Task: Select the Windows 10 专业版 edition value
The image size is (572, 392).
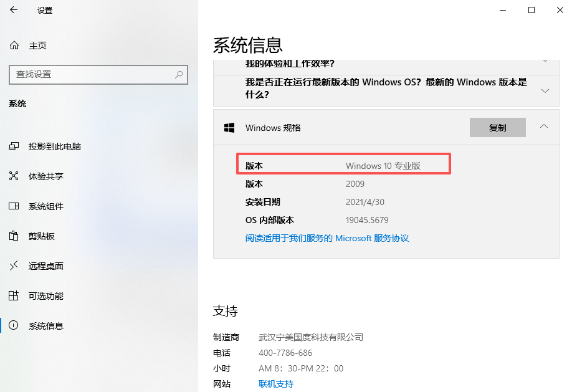Action: point(383,166)
